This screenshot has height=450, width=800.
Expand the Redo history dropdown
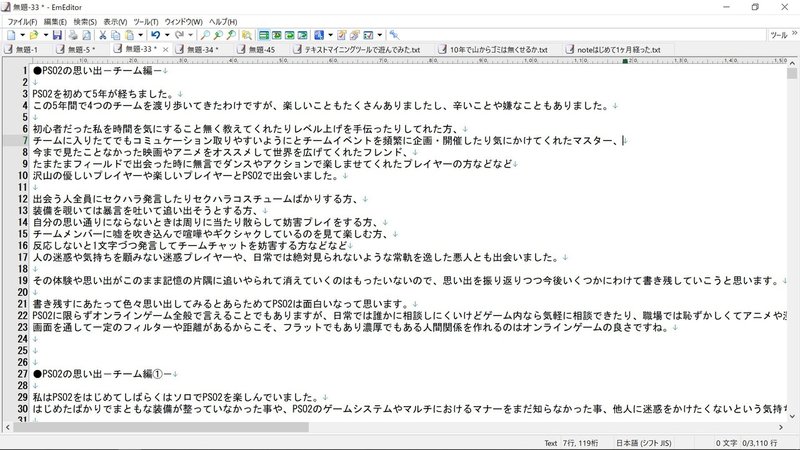coord(190,35)
